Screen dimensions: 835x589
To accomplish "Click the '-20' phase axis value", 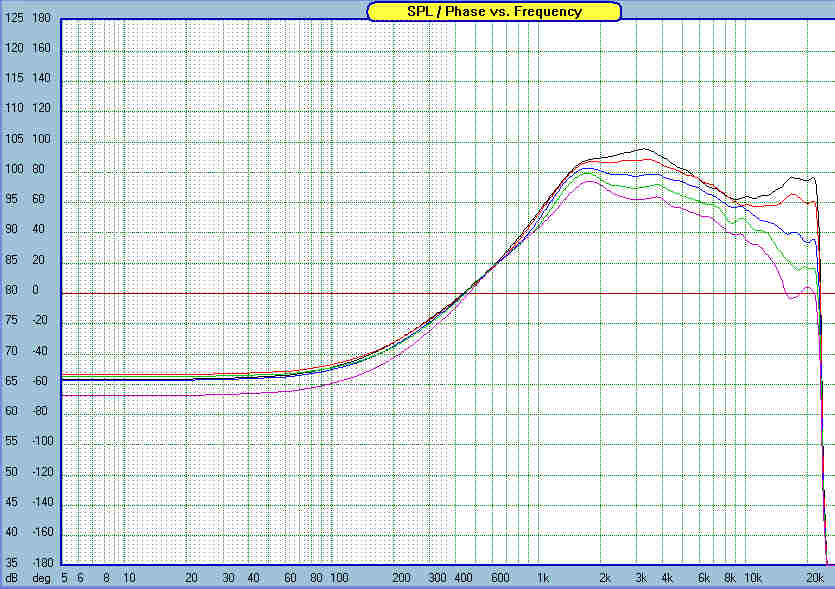I will coord(40,320).
